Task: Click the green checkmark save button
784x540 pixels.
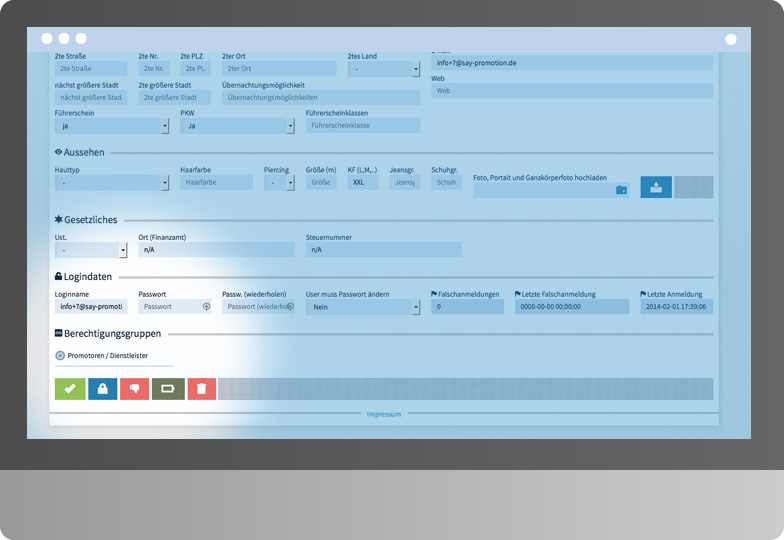Action: pos(70,389)
